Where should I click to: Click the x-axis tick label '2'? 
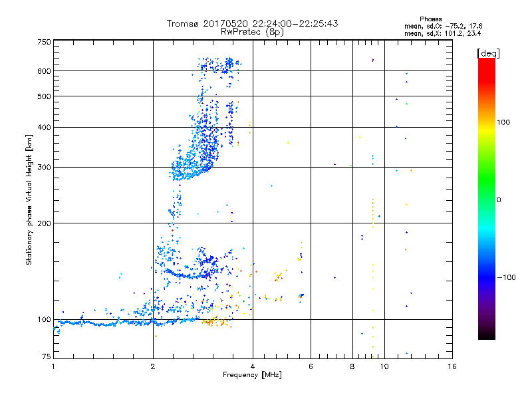(153, 366)
